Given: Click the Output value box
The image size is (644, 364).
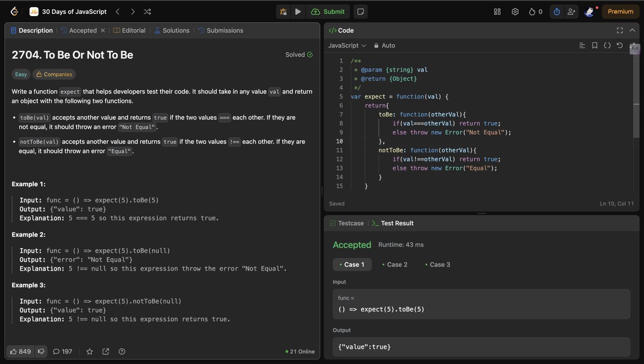Looking at the screenshot, I should point(481,347).
